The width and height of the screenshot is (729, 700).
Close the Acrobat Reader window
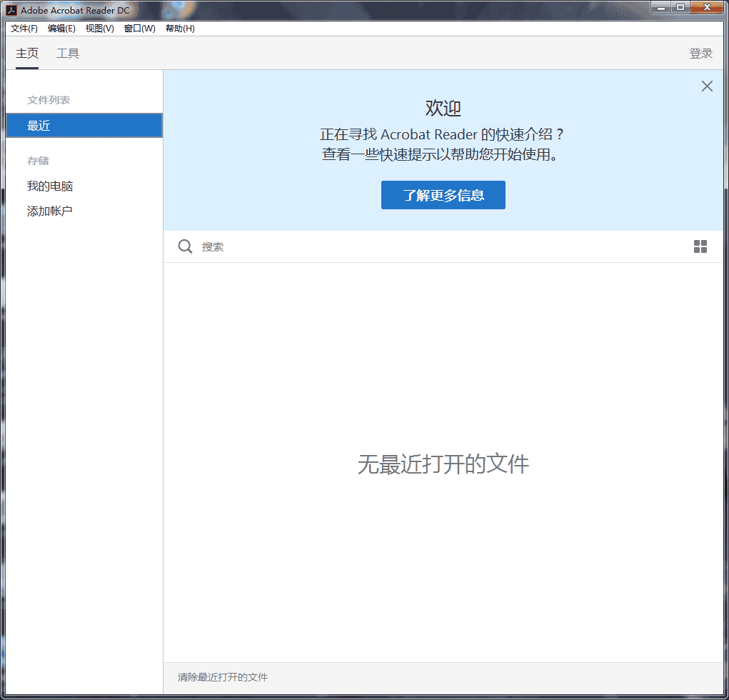(x=708, y=8)
